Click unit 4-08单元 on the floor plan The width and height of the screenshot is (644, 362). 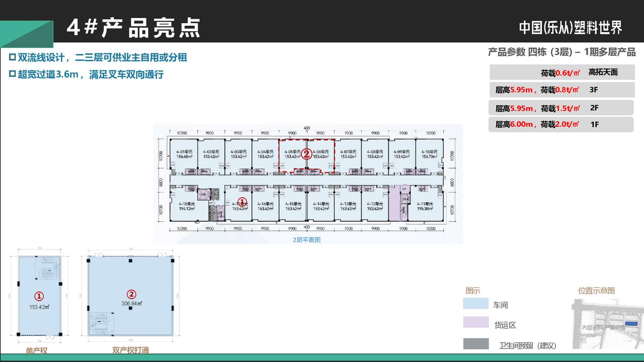click(375, 156)
